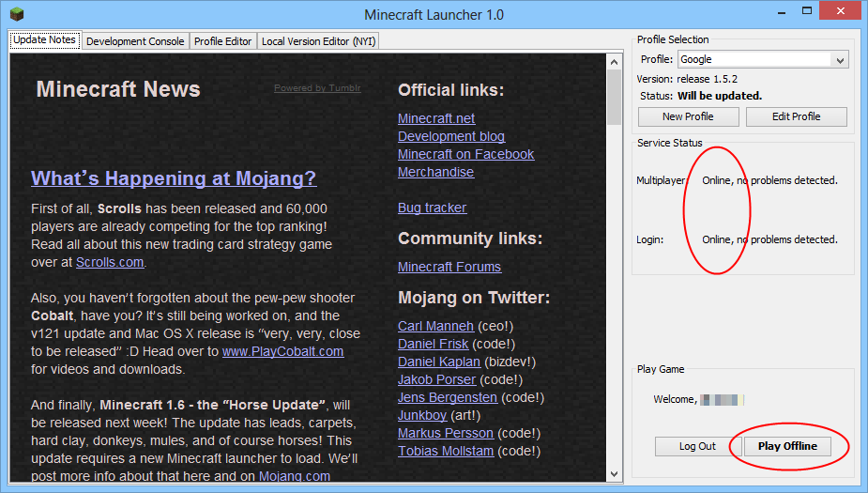This screenshot has height=493, width=868.
Task: Open the Bug tracker link
Action: tap(432, 208)
